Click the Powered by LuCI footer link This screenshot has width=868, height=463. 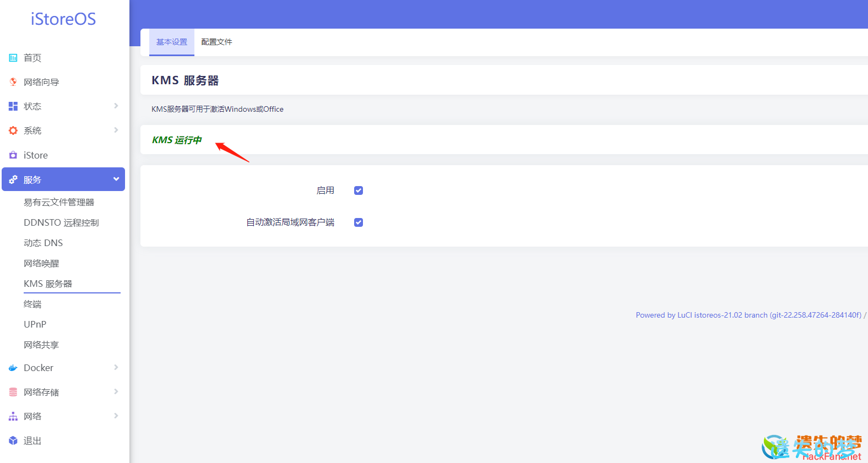coord(748,315)
